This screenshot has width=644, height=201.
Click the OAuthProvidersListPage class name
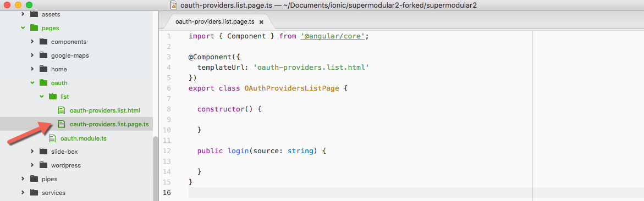click(291, 88)
